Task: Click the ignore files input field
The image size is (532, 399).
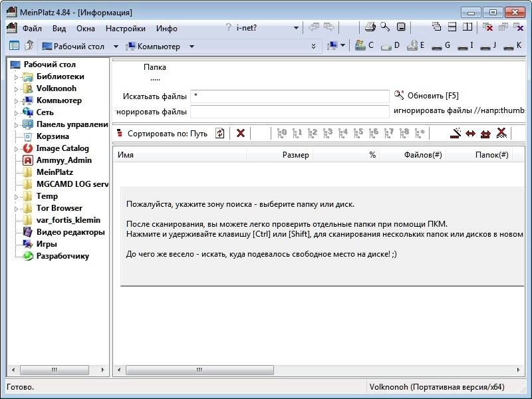Action: pos(290,111)
